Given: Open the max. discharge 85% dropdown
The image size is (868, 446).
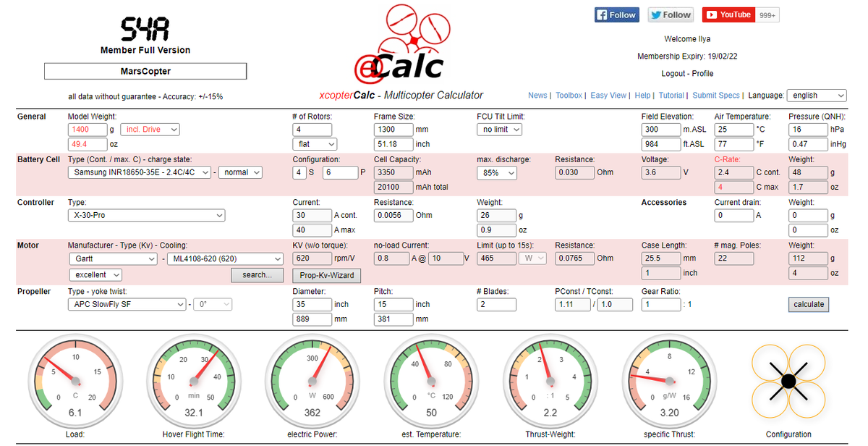Looking at the screenshot, I should [497, 173].
